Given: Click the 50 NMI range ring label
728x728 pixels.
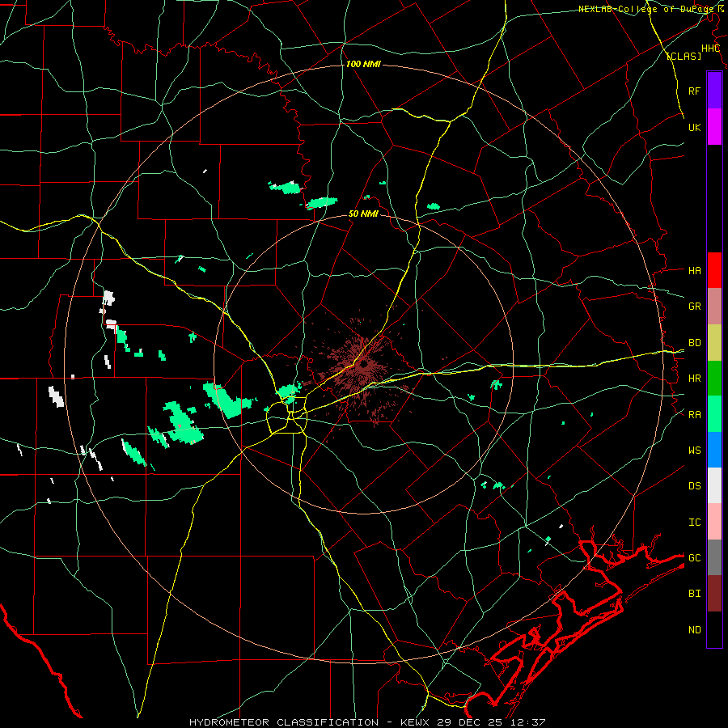Looking at the screenshot, I should click(363, 214).
